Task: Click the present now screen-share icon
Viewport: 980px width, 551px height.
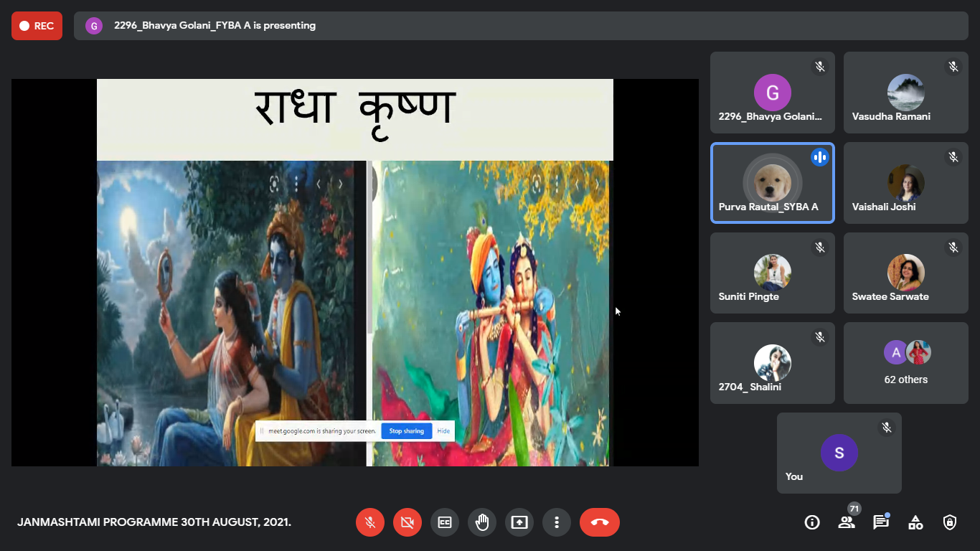Action: click(519, 522)
